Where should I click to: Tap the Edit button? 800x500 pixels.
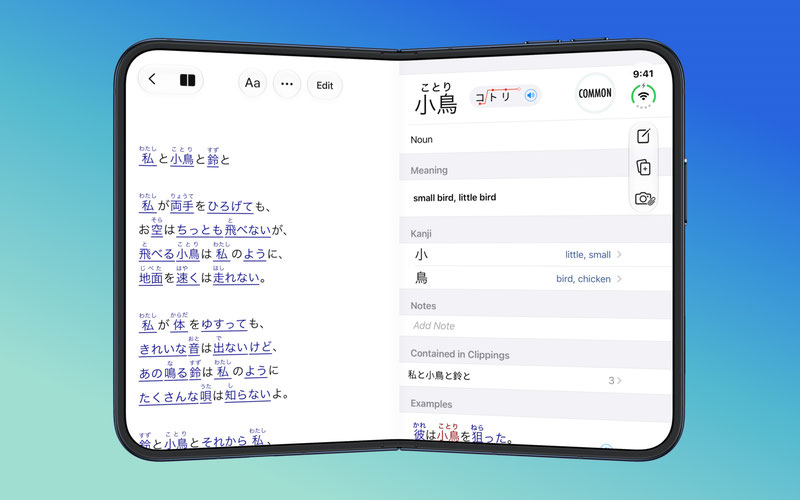click(324, 85)
